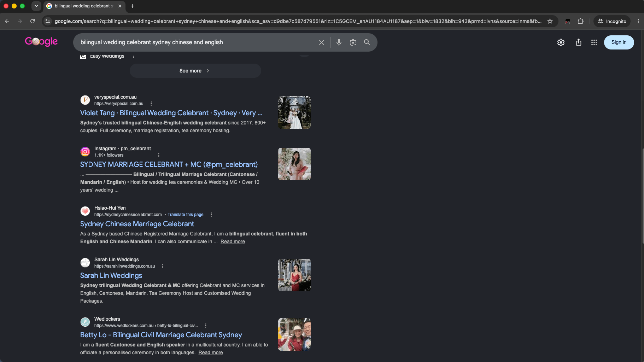This screenshot has width=644, height=362.
Task: Click Read more in Betty Lo snippet
Action: click(211, 352)
